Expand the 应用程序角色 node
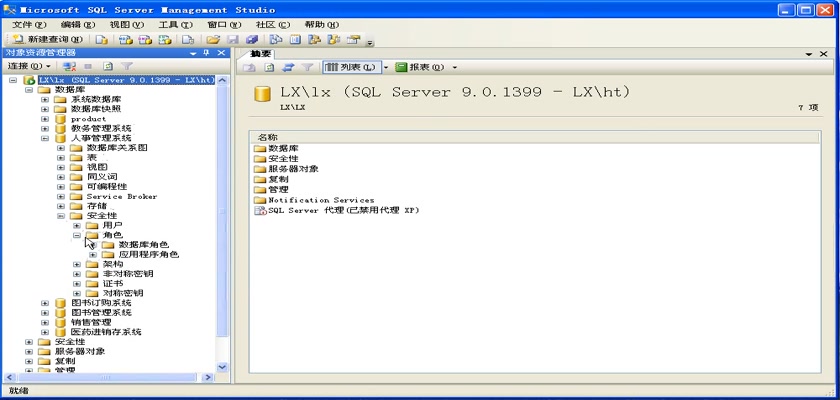This screenshot has height=400, width=840. click(x=93, y=254)
